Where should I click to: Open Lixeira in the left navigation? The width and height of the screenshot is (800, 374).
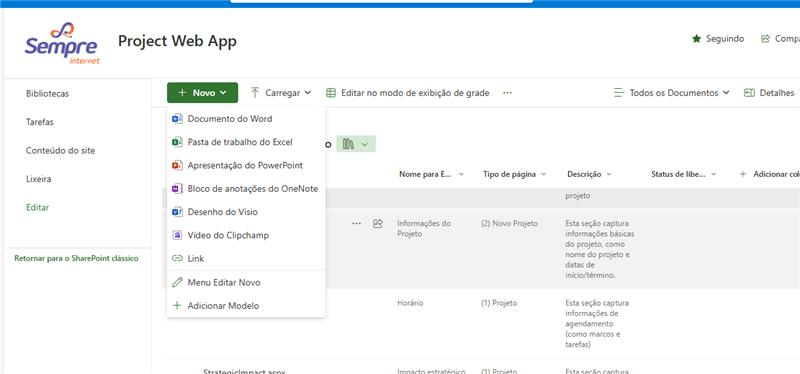pos(38,180)
